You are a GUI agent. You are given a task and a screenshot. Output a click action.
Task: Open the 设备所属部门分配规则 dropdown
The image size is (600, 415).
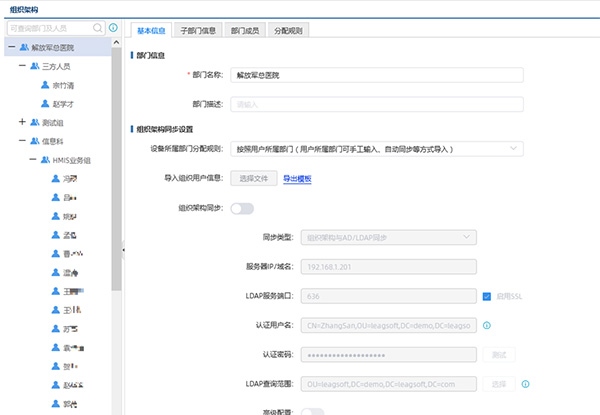coord(376,149)
